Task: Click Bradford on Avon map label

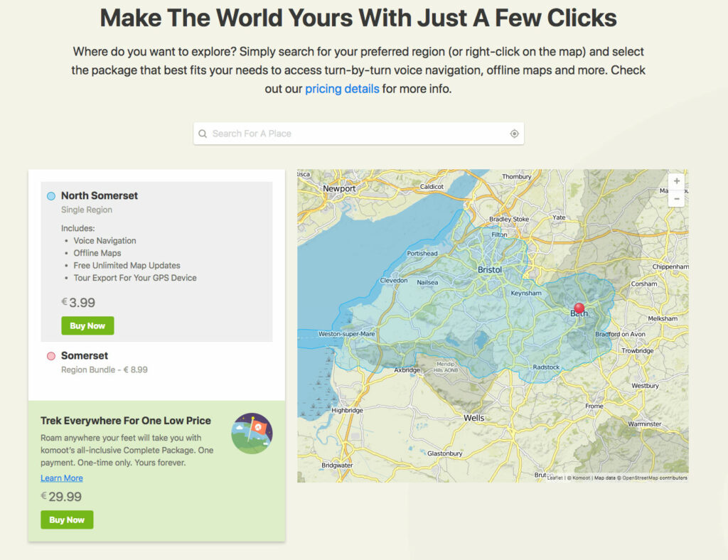Action: (x=620, y=334)
